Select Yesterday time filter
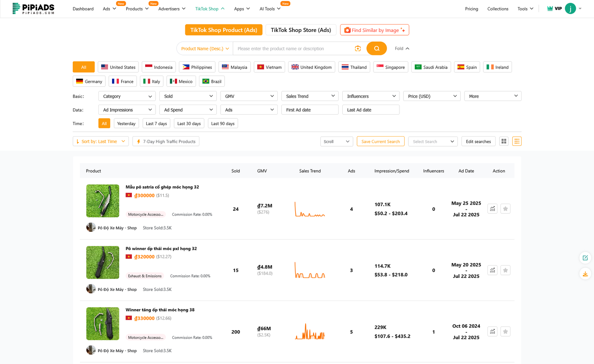The height and width of the screenshot is (364, 594). click(x=126, y=124)
